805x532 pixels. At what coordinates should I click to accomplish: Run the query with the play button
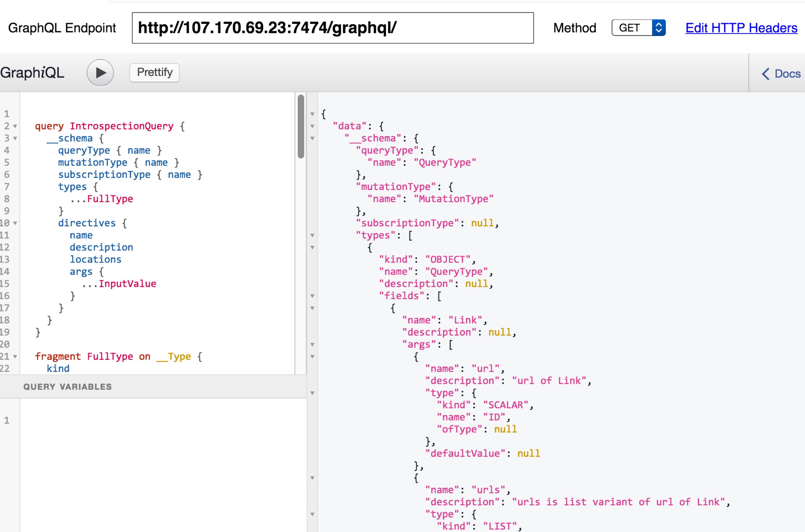[100, 73]
